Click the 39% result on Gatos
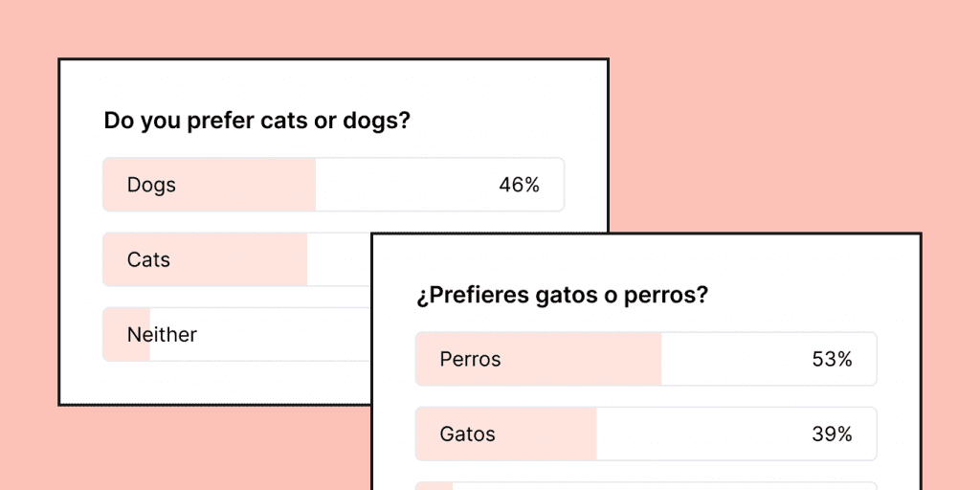The width and height of the screenshot is (980, 490). [x=831, y=434]
